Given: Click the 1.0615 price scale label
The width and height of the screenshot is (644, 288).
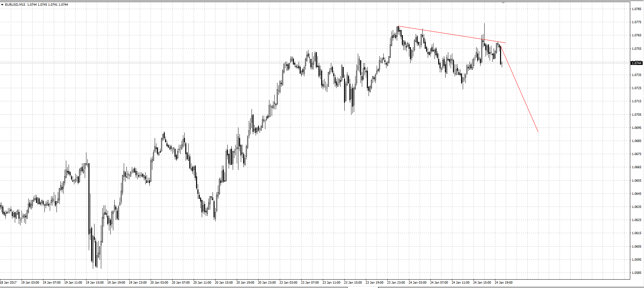Looking at the screenshot, I should [x=636, y=233].
